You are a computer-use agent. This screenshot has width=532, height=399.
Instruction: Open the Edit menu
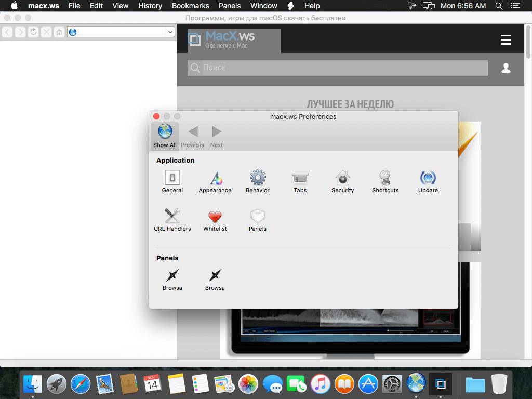(96, 6)
